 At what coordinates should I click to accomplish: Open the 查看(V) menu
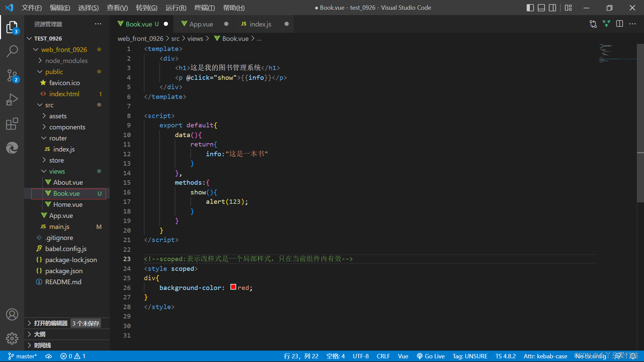click(x=117, y=7)
